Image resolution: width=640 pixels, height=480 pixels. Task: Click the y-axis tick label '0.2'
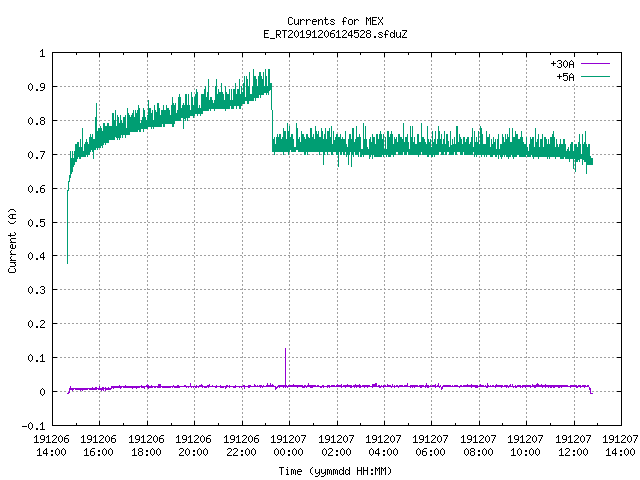pyautogui.click(x=36, y=324)
